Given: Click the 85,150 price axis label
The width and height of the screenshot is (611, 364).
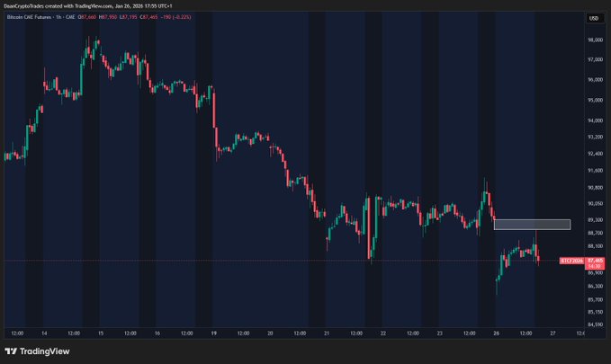Looking at the screenshot, I should 595,312.
